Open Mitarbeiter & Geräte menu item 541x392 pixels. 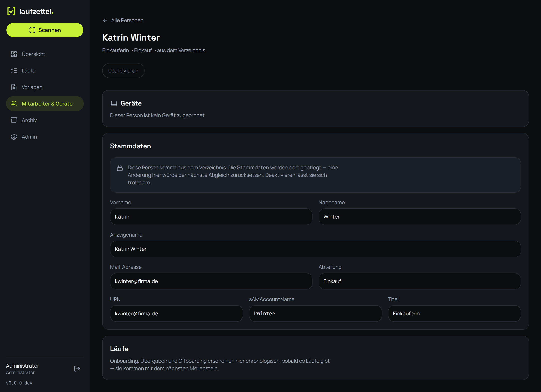(x=45, y=104)
